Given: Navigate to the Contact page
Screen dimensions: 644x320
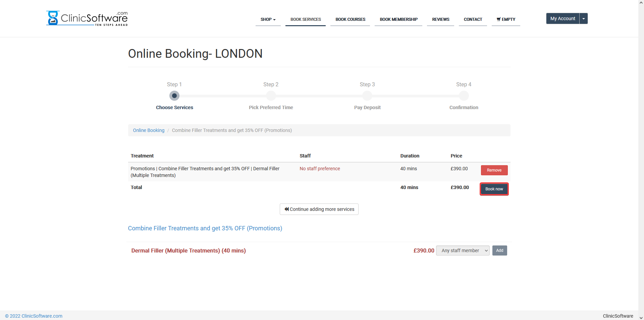Looking at the screenshot, I should (x=473, y=19).
